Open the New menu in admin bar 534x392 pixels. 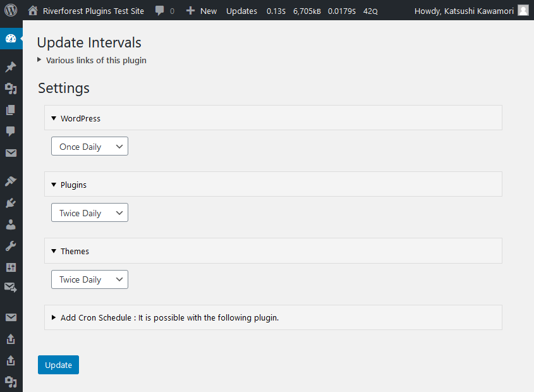202,11
